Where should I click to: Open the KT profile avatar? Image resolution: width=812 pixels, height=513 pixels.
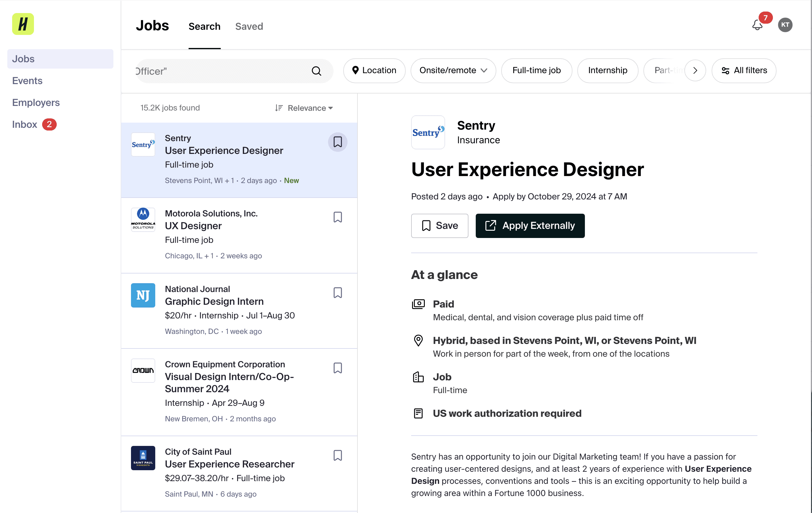click(x=785, y=25)
